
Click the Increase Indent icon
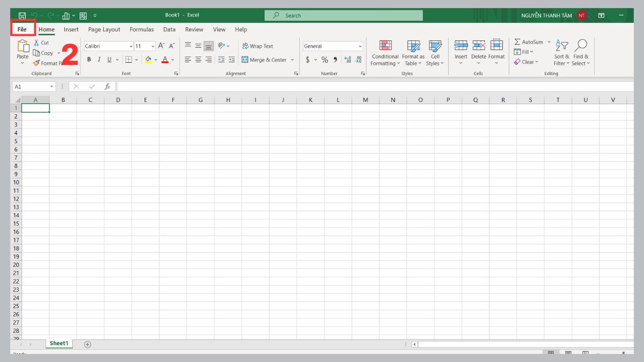[231, 60]
